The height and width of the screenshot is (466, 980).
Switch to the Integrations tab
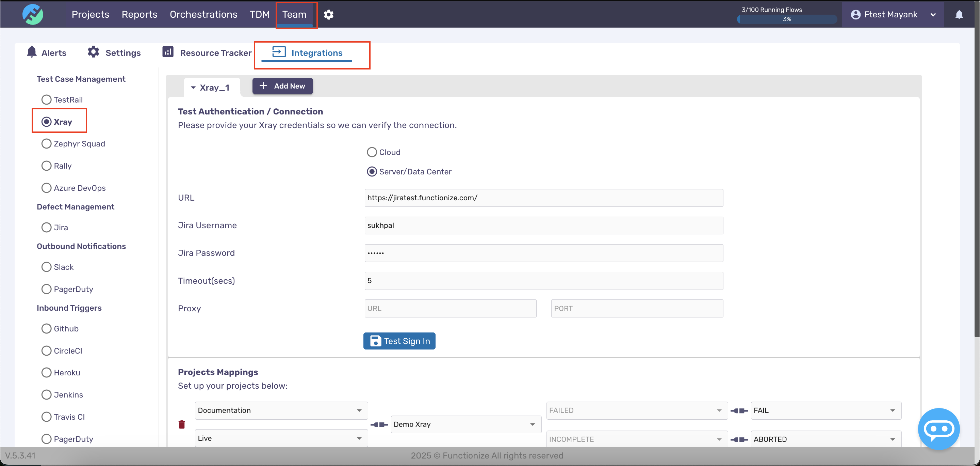coord(307,52)
